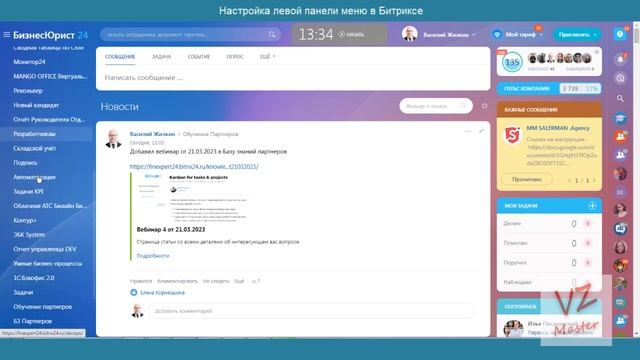
Task: Open orange group chat icon in right sidebar
Action: [x=620, y=137]
